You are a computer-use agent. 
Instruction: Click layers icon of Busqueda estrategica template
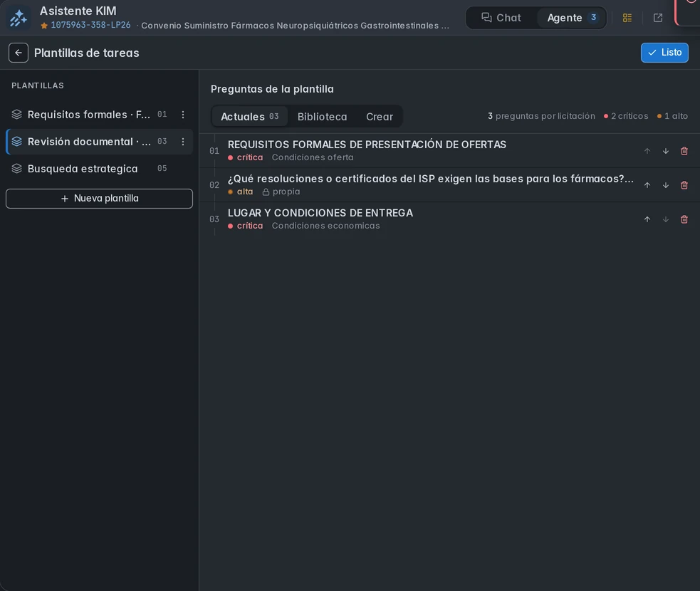coord(16,169)
